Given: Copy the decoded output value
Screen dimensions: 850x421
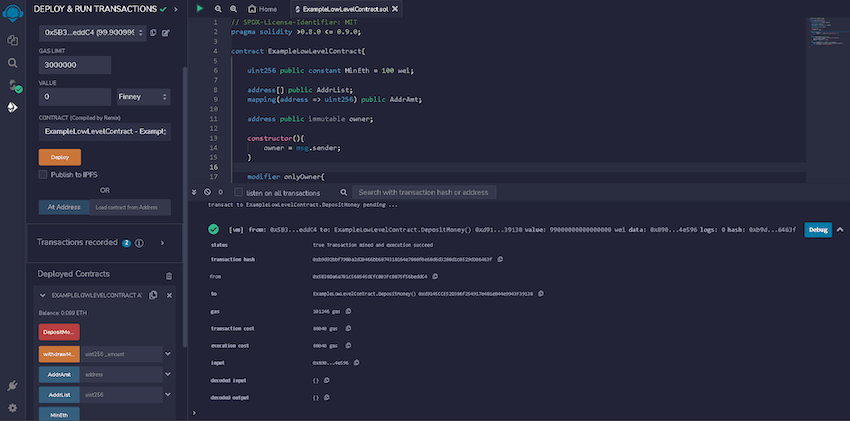Looking at the screenshot, I should (x=326, y=397).
